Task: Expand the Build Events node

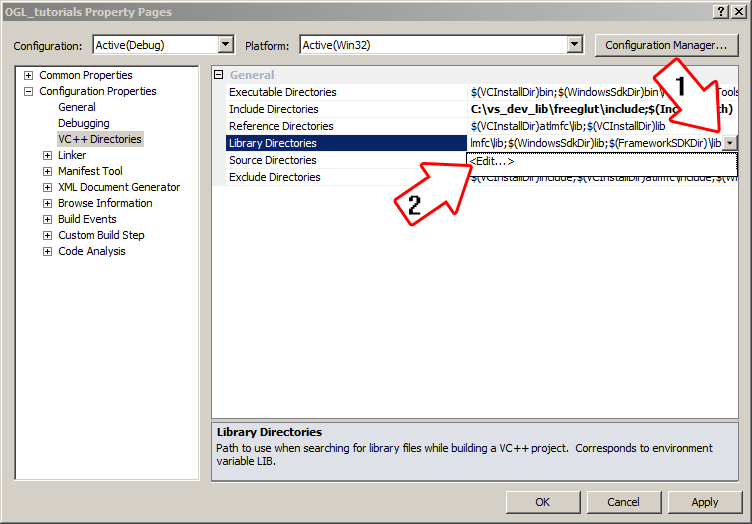Action: coord(47,219)
